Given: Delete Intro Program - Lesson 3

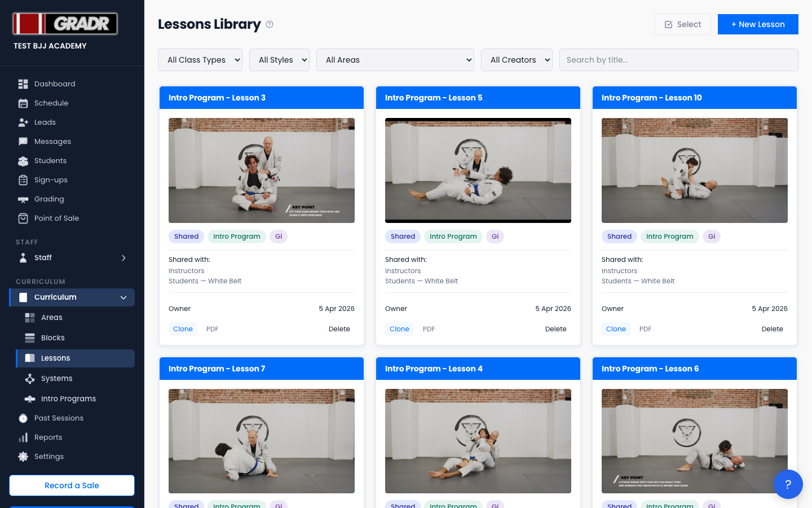Looking at the screenshot, I should (x=339, y=329).
